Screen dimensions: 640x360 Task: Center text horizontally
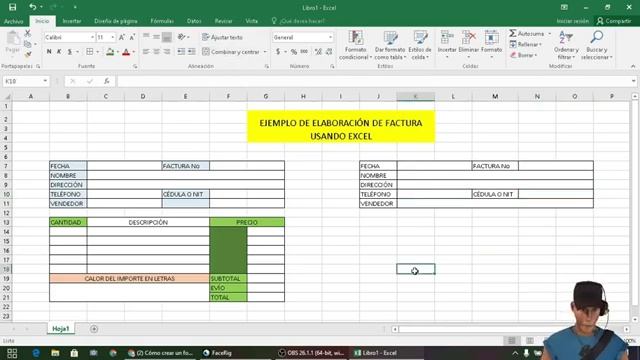click(x=156, y=52)
